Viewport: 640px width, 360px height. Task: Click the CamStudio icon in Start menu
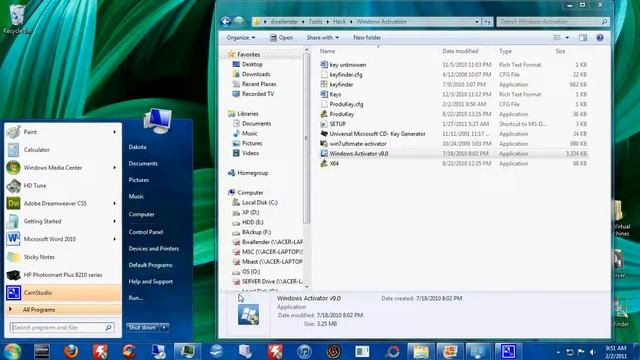pyautogui.click(x=13, y=293)
